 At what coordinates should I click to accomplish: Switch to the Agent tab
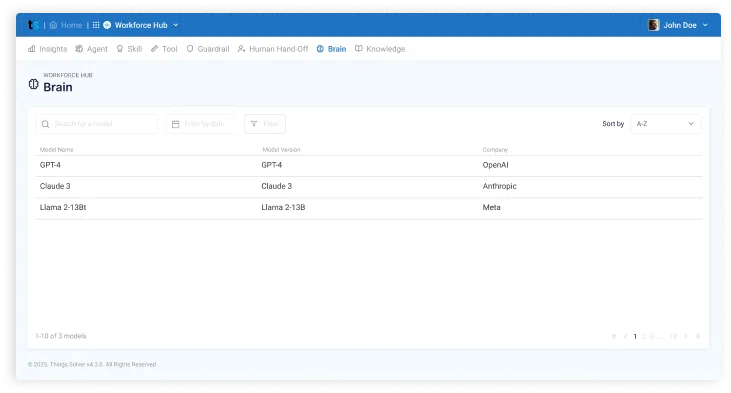click(91, 49)
